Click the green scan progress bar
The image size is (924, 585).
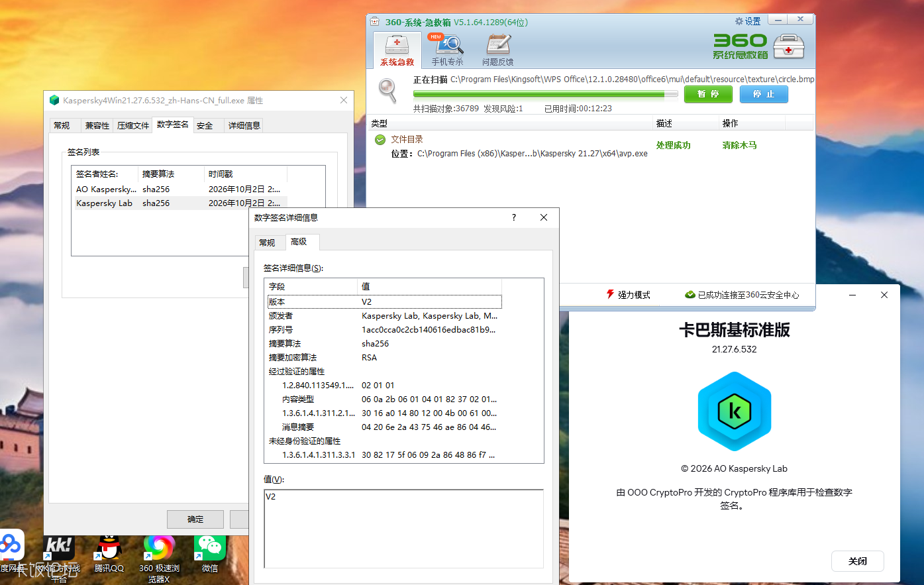(545, 94)
